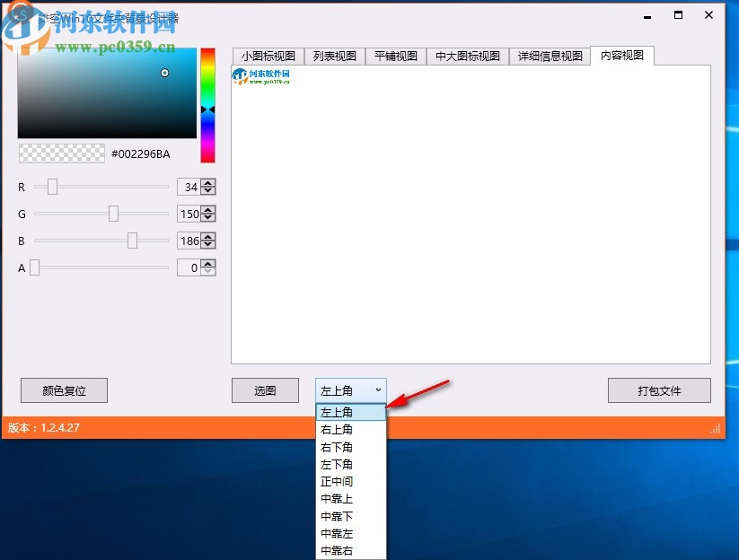The width and height of the screenshot is (739, 560).
Task: Increment the G value with the up arrow
Action: 207,209
